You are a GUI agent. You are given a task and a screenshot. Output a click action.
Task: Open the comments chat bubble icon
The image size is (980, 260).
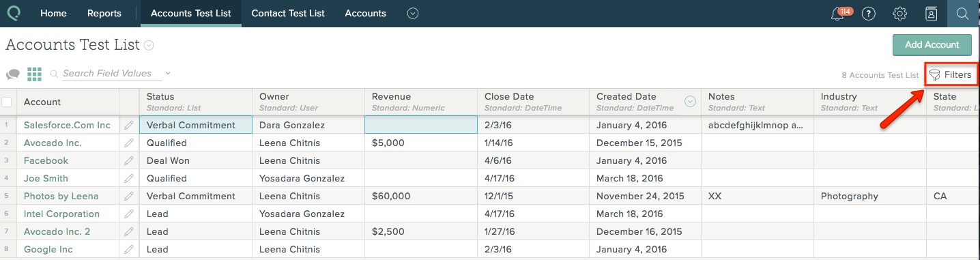[x=13, y=74]
